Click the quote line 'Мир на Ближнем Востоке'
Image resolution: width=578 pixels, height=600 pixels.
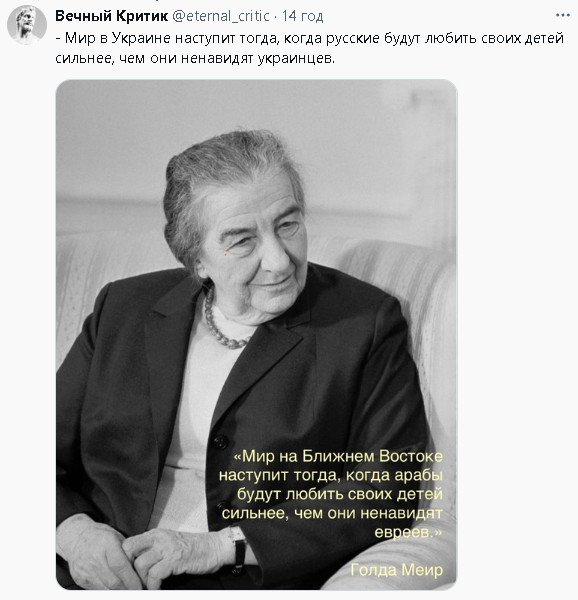click(338, 456)
